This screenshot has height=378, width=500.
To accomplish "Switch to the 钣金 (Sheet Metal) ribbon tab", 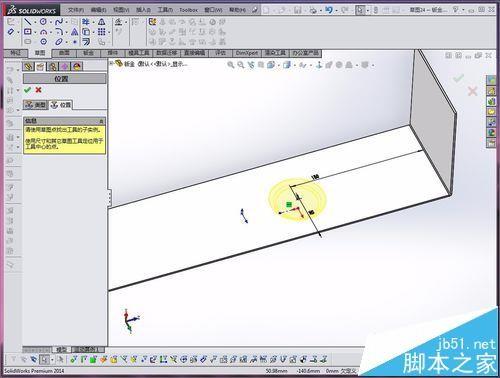I will (88, 53).
